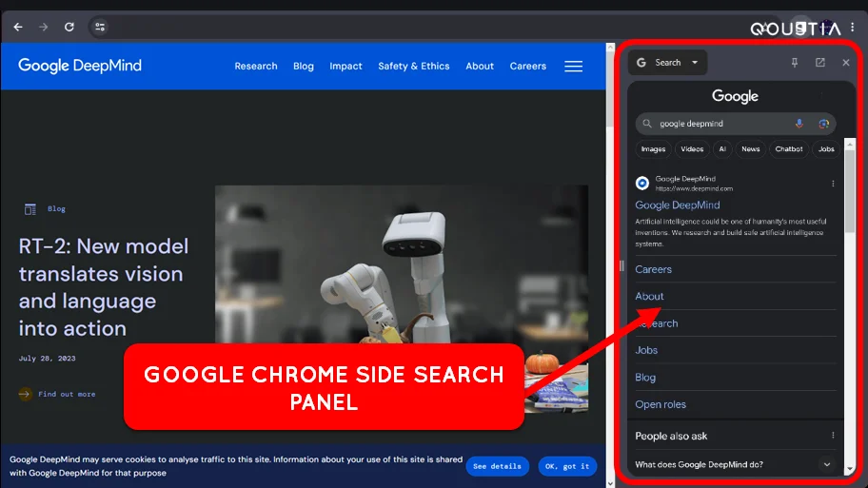
Task: Search by image with Lens icon
Action: [823, 124]
